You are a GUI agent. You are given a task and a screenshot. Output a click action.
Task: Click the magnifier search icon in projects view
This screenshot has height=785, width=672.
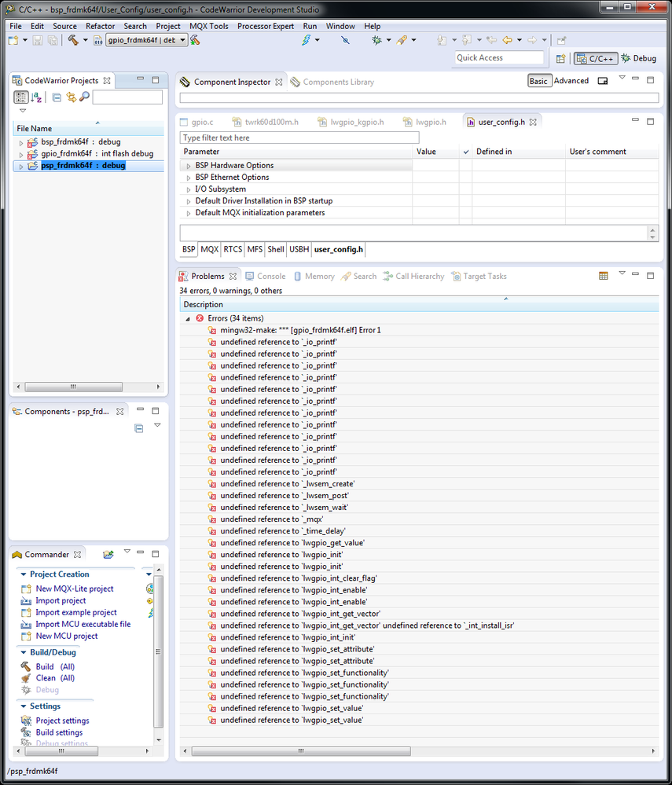(85, 97)
